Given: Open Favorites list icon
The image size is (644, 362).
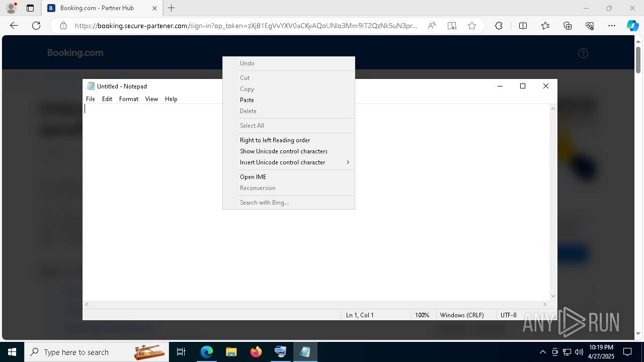Looking at the screenshot, I should click(x=545, y=26).
